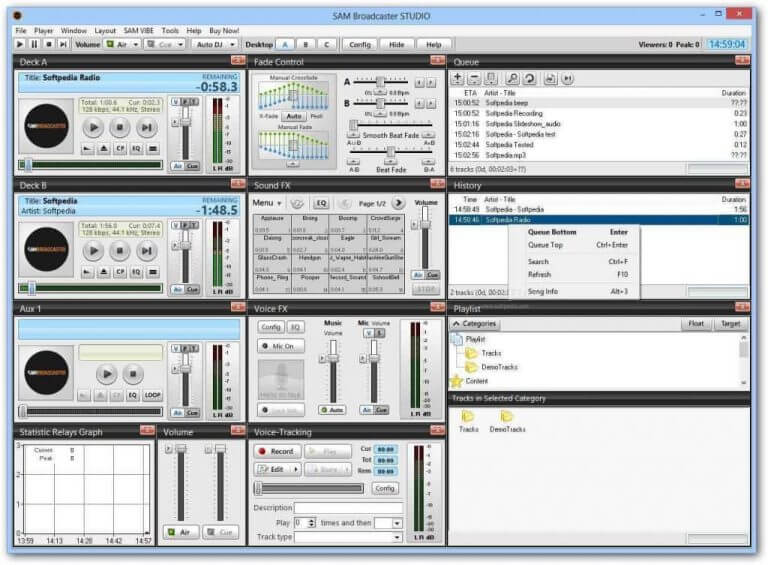The width and height of the screenshot is (768, 565).
Task: Toggle Auto under Music volume in Voice FX
Action: pyautogui.click(x=333, y=410)
